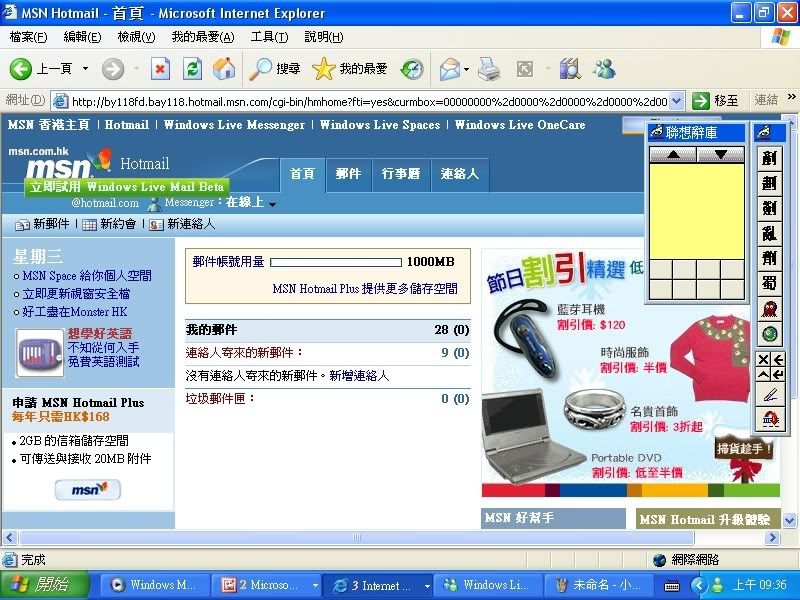Image resolution: width=800 pixels, height=600 pixels.
Task: Click the bottom red arrow icon in IME toolbar
Action: 770,419
